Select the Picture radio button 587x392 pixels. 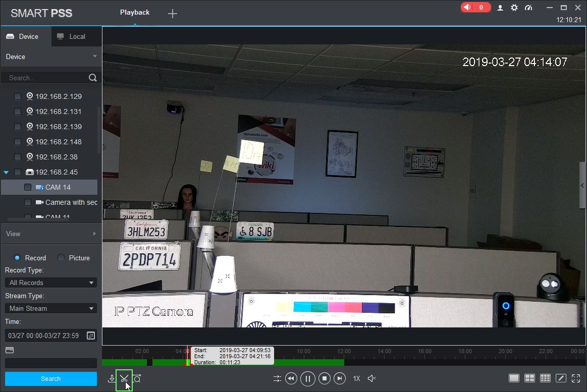(61, 258)
